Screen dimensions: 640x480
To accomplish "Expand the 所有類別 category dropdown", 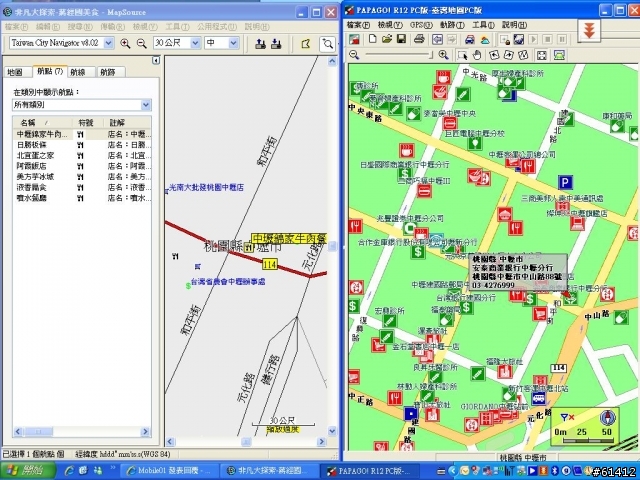I will [x=146, y=104].
